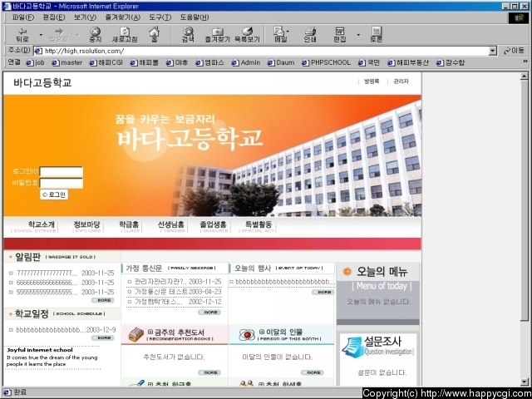Open the 관리자 admin link
The height and width of the screenshot is (399, 532).
point(401,81)
